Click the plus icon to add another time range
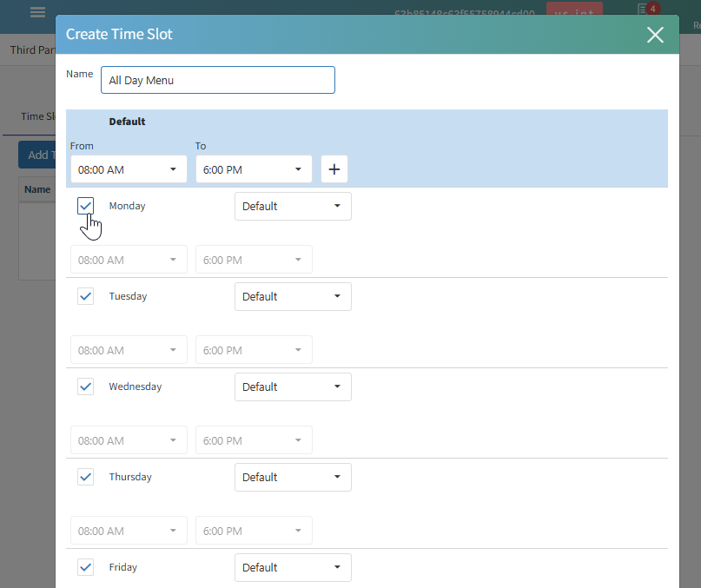 coord(334,168)
